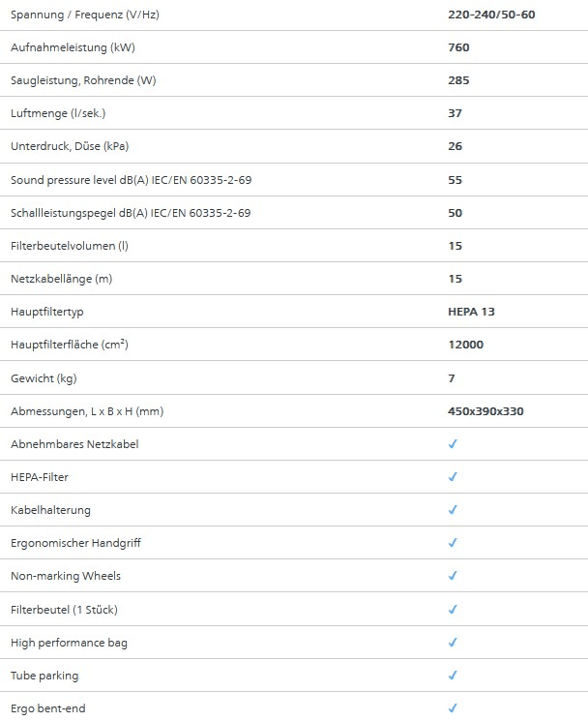Click the Luftmenge (l/sek.) label
This screenshot has width=588, height=722.
tap(58, 113)
